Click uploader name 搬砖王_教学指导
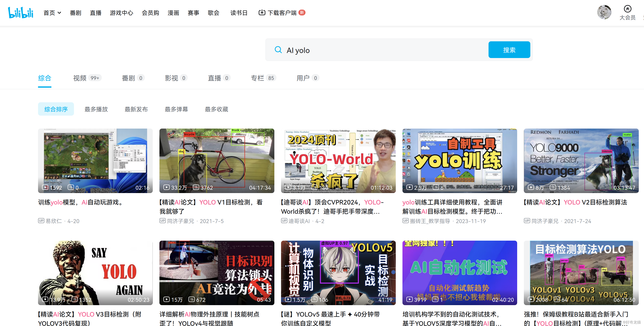 430,221
